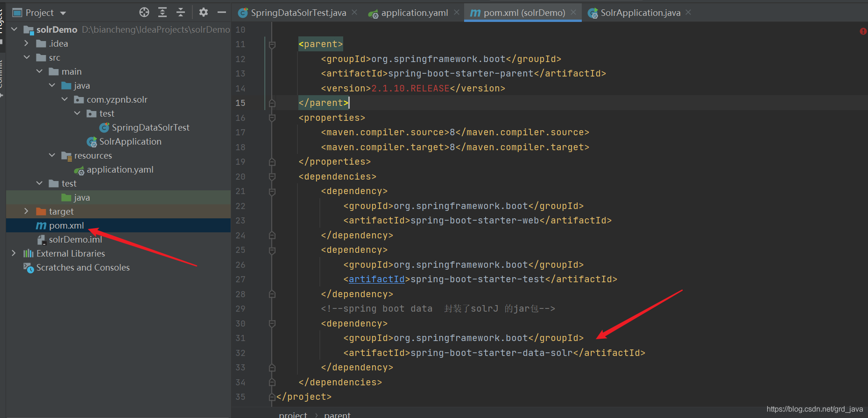Expand the .idea folder
The image size is (868, 418).
[x=27, y=43]
